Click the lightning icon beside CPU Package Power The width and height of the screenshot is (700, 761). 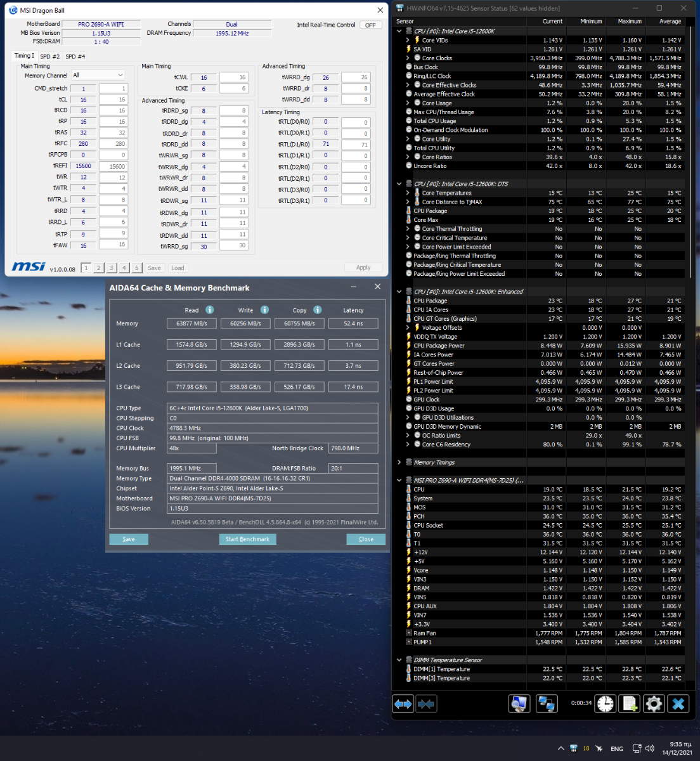408,346
